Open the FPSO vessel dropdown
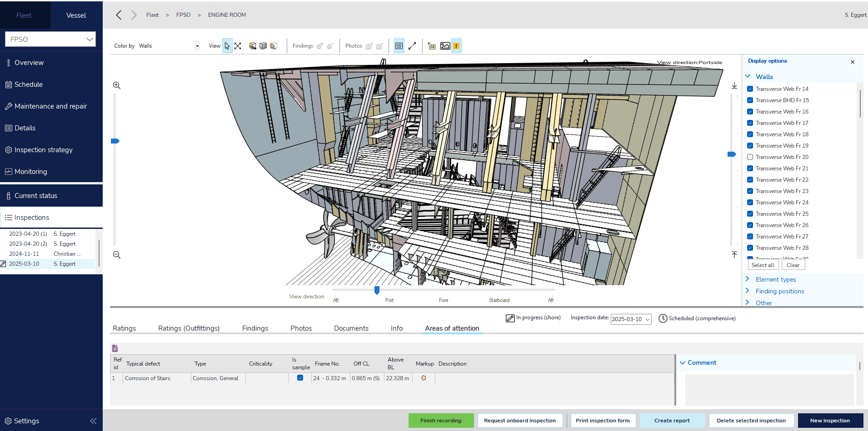 [x=50, y=39]
